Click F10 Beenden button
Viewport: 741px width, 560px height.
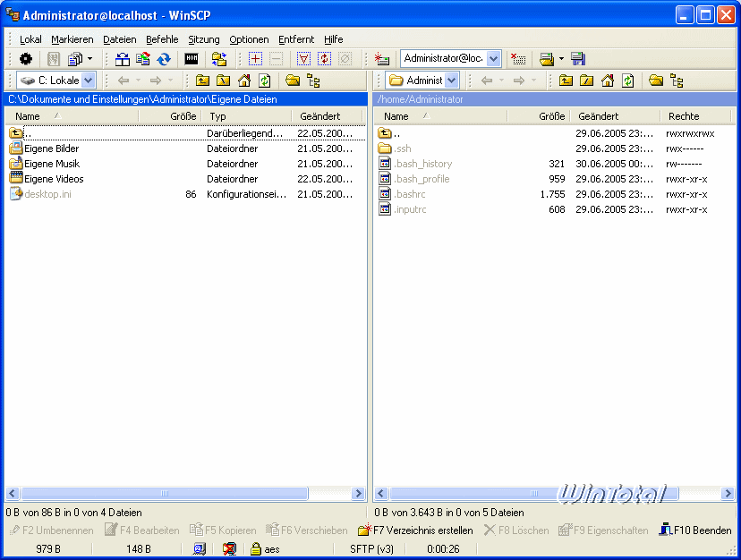(x=695, y=530)
